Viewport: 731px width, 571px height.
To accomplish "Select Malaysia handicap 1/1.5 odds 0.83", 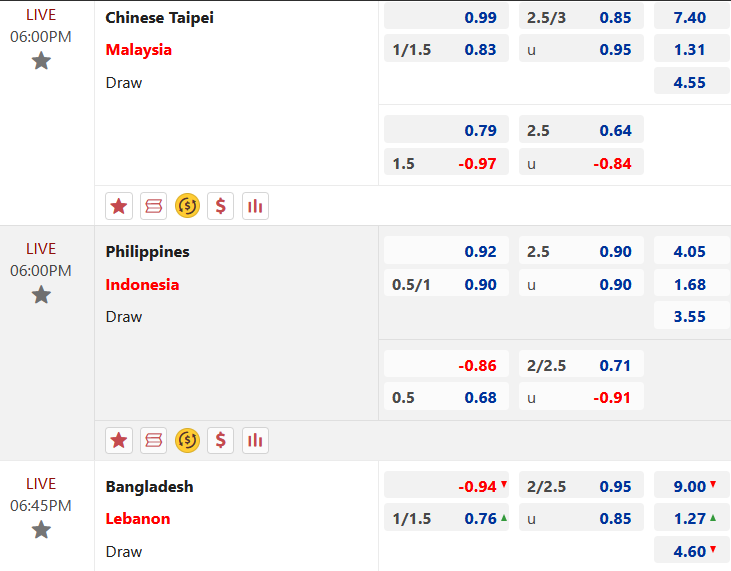I will click(x=446, y=49).
